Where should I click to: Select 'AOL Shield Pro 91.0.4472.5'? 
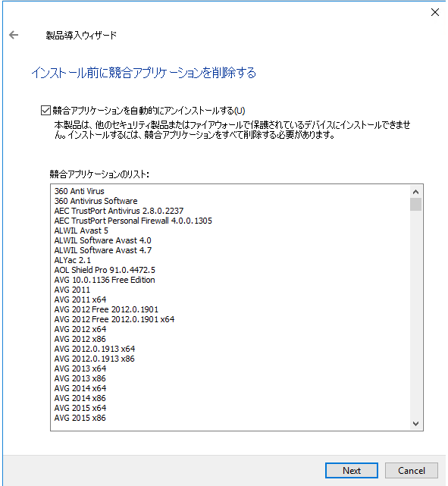click(x=105, y=270)
